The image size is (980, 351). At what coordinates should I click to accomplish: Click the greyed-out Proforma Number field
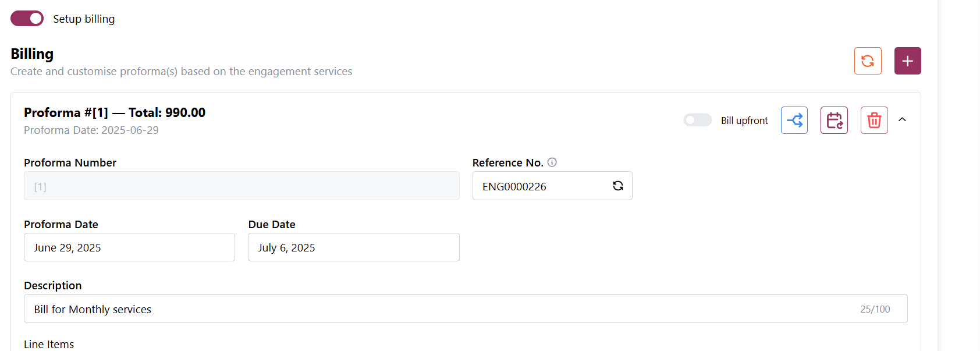242,186
